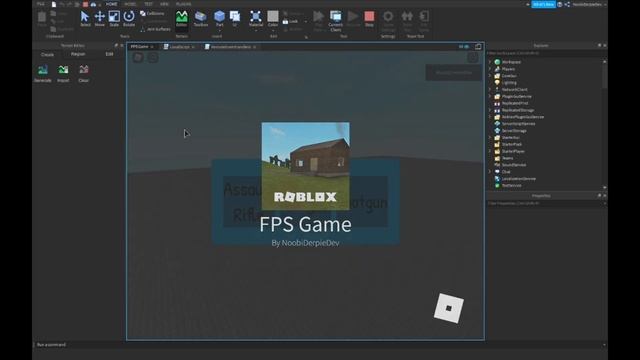640x360 pixels.
Task: Expand the CoreGui tree node
Action: click(x=490, y=76)
